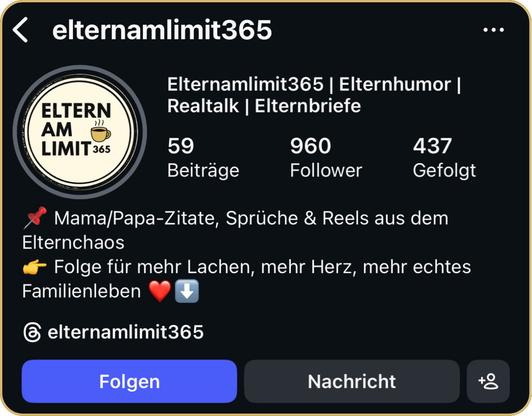
Task: View the Eltern am Limit profile picture
Action: tap(80, 132)
